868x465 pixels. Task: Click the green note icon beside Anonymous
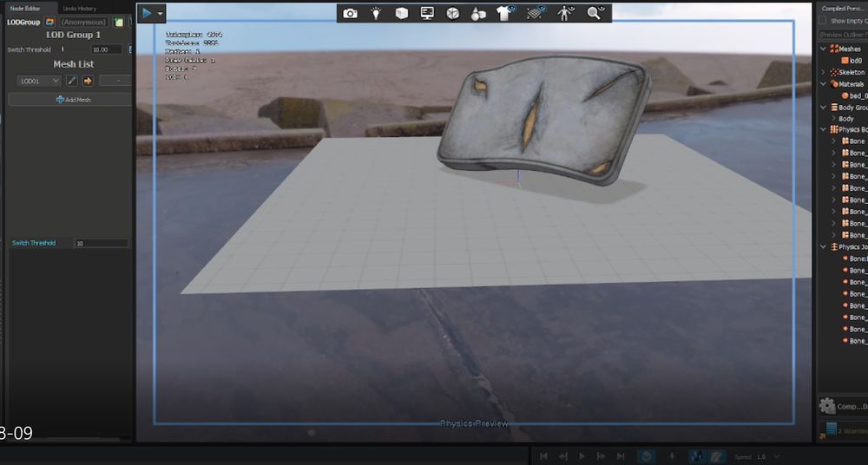pos(118,23)
